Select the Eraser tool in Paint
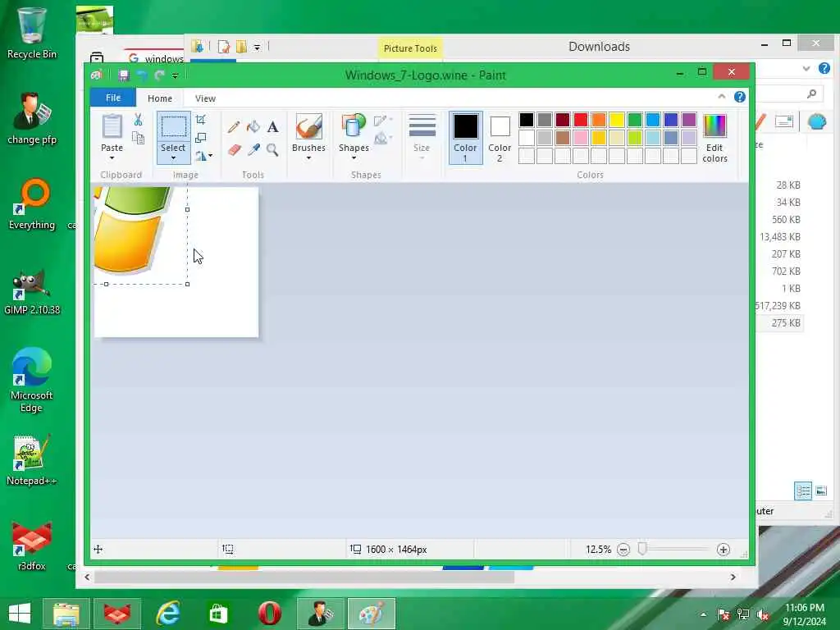 pos(234,149)
